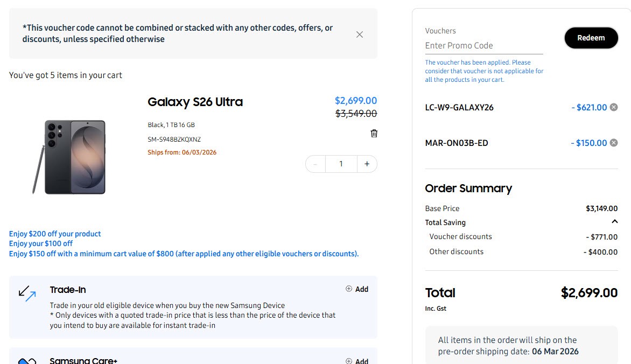Click the quantity number field

[341, 164]
